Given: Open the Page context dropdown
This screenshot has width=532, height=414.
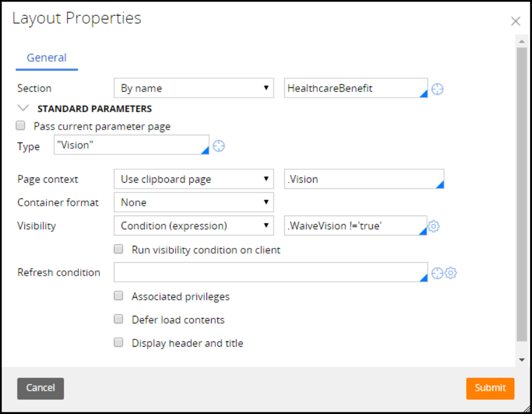Looking at the screenshot, I should tap(193, 179).
